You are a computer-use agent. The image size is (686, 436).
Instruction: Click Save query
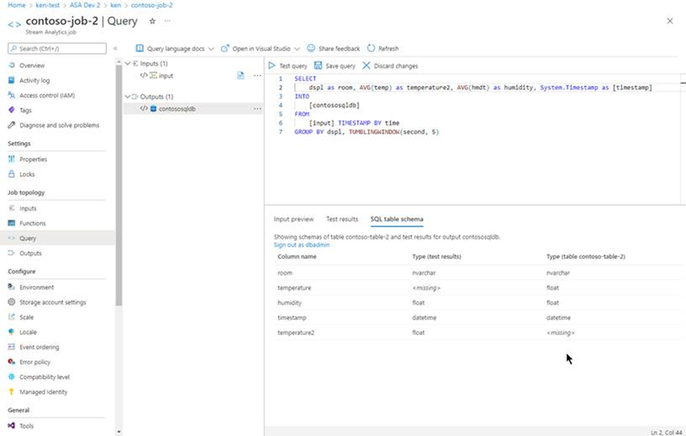pyautogui.click(x=335, y=66)
